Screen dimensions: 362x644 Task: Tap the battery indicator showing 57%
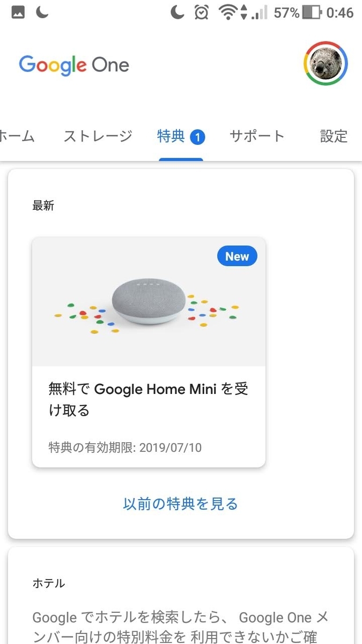click(298, 12)
